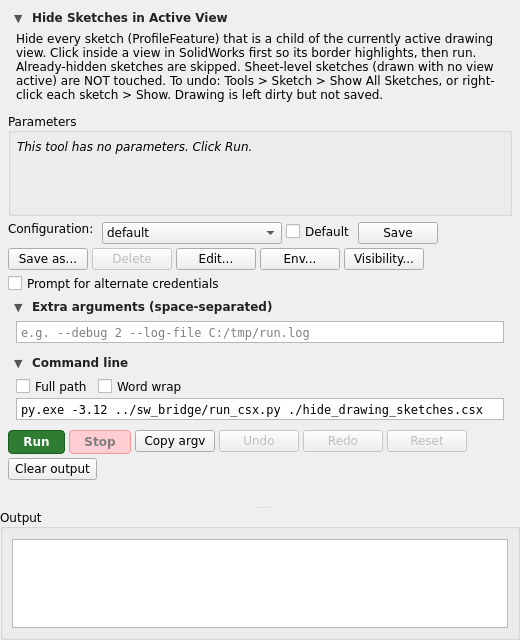The image size is (520, 640).
Task: Open the Visibility... options
Action: pos(384,259)
